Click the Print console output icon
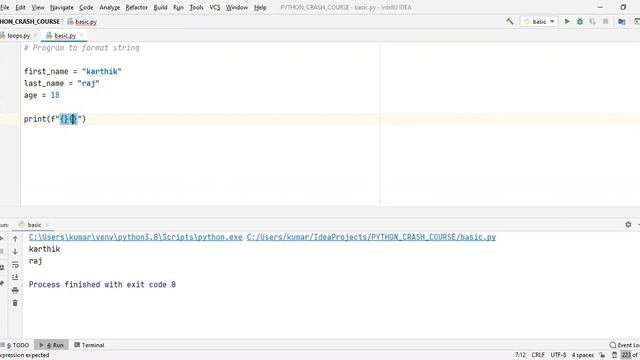Viewport: 640px width, 360px height. [15, 290]
